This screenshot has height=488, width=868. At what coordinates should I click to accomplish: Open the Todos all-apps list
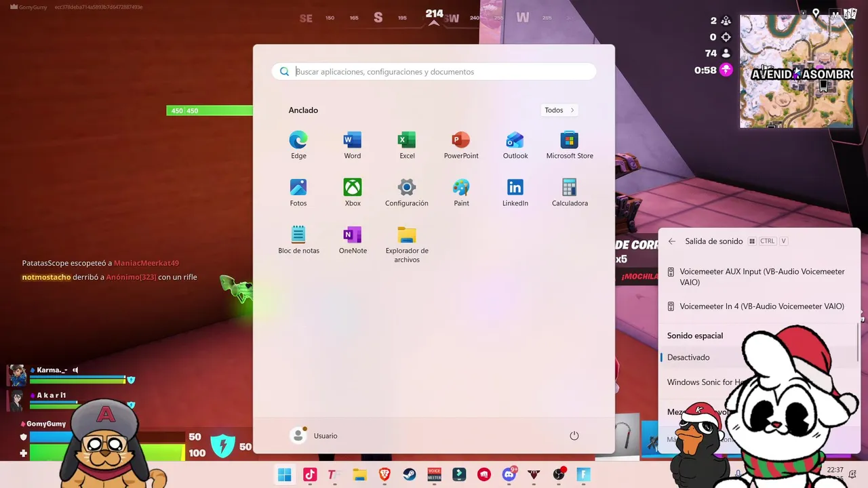[559, 110]
